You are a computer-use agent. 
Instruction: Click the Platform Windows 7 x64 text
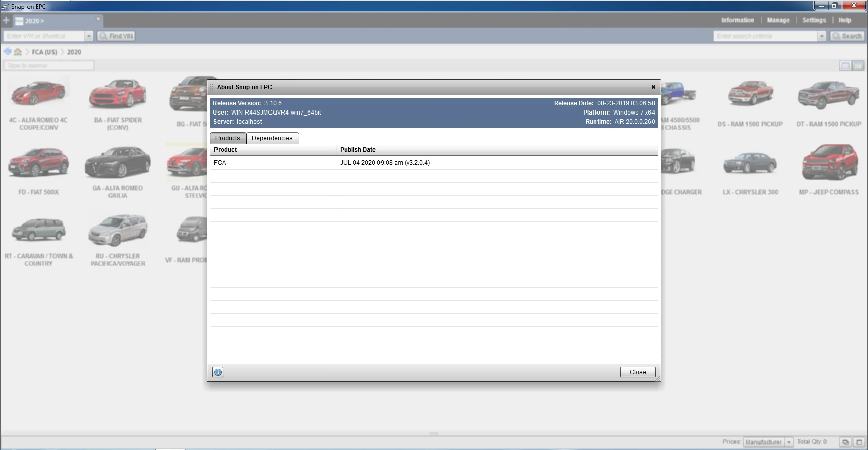coord(619,112)
